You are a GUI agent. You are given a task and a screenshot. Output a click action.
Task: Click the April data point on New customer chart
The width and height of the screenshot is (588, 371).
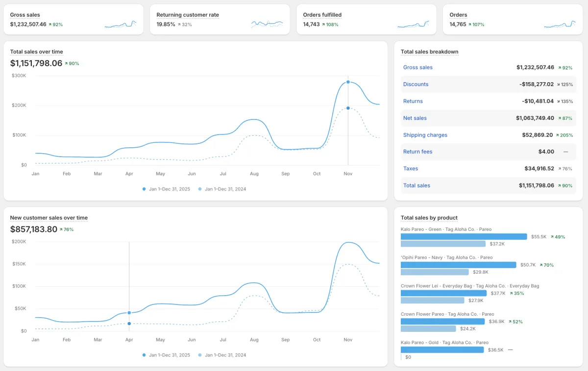point(129,312)
